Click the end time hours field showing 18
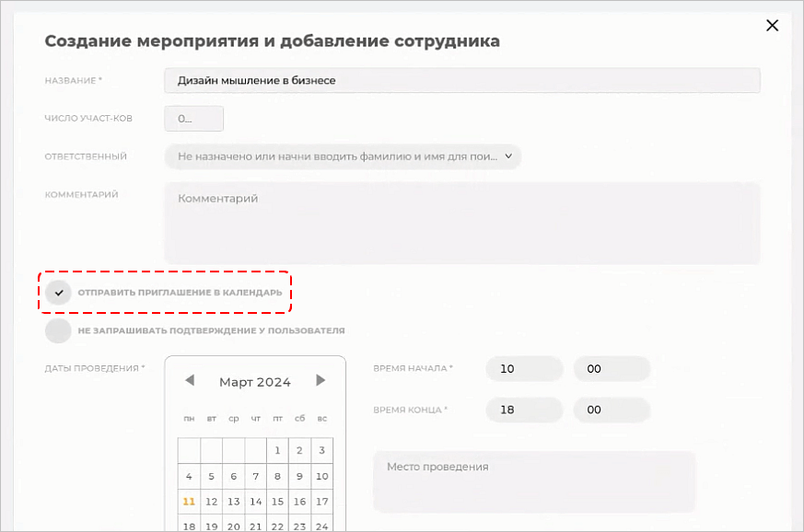 pyautogui.click(x=524, y=410)
